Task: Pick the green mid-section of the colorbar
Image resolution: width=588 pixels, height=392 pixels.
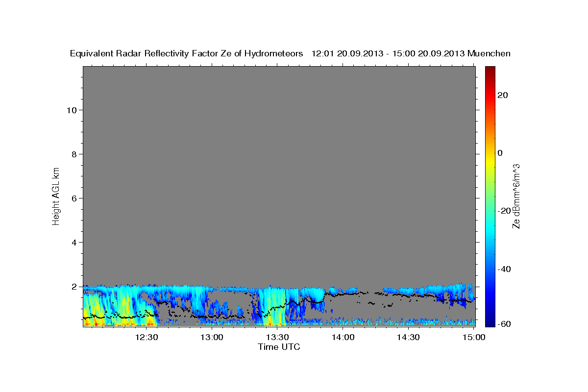Action: 490,196
